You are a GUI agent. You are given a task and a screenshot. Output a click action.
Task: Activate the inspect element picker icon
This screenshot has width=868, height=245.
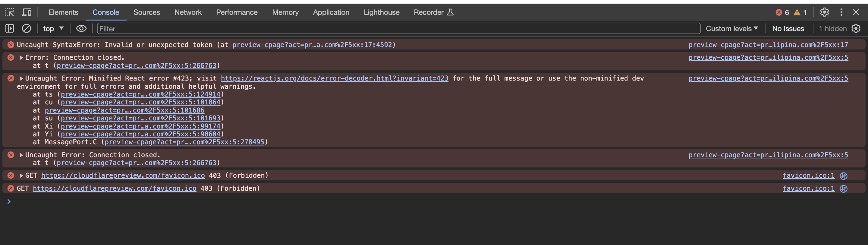(10, 12)
